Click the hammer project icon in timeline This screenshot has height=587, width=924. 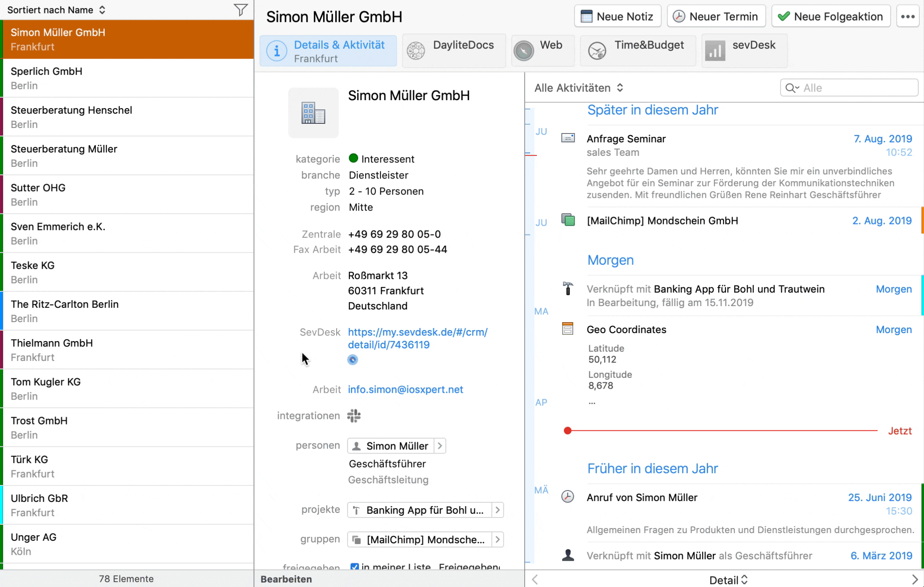click(568, 288)
